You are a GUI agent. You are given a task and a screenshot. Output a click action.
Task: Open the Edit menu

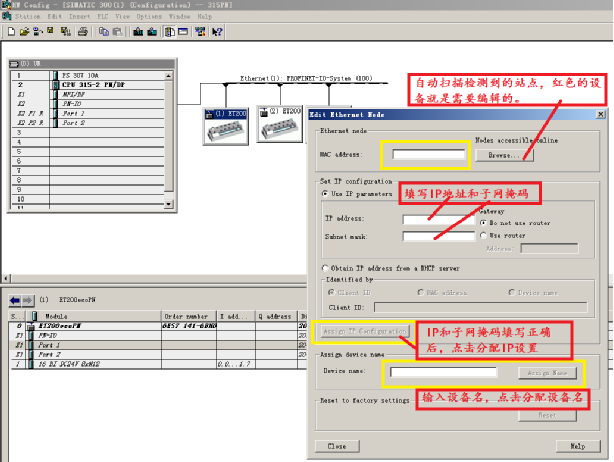(x=54, y=16)
